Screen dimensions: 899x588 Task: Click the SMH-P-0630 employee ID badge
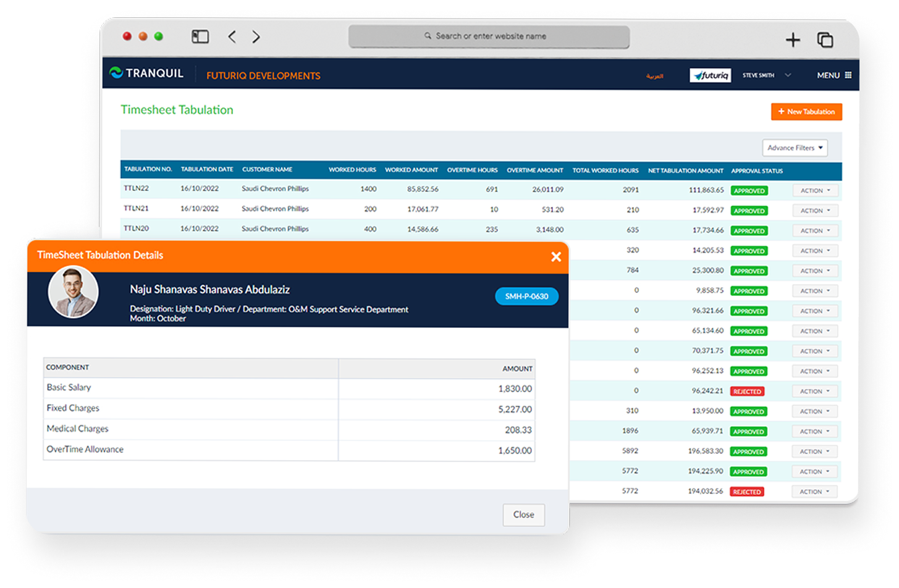tap(526, 296)
